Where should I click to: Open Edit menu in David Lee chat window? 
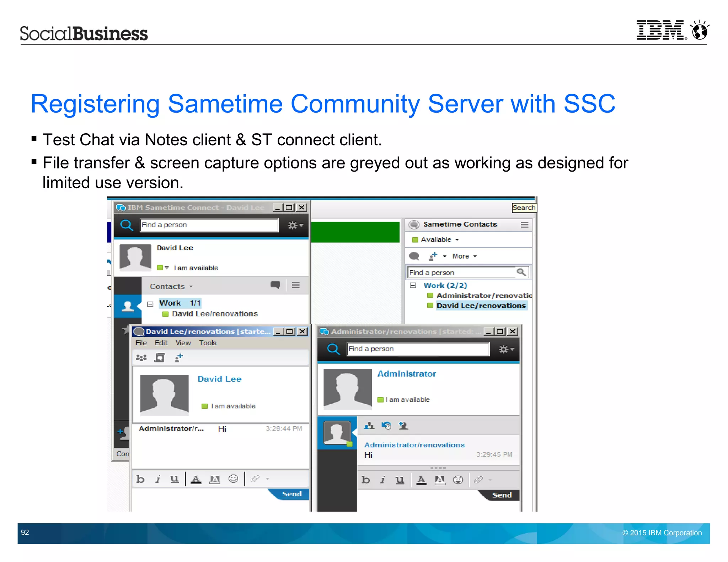pos(161,343)
